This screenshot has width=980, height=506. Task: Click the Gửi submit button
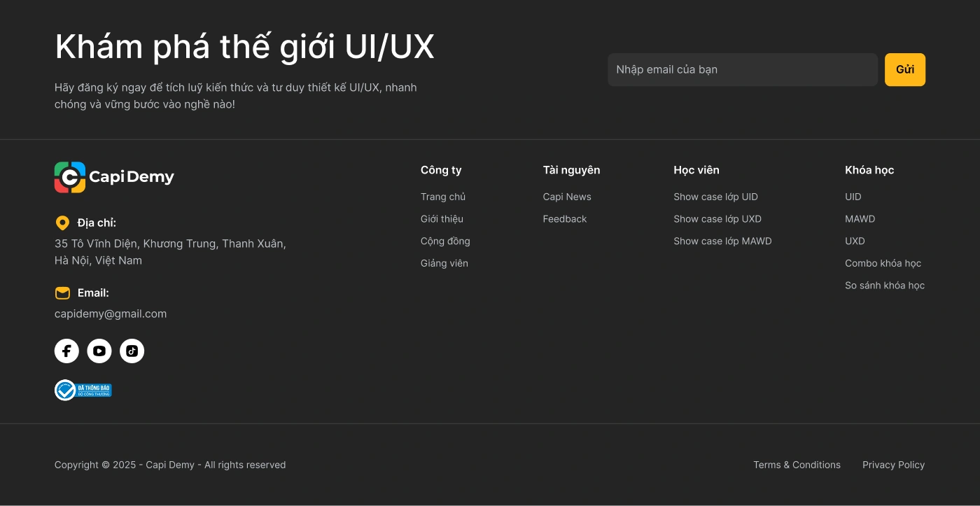pos(904,70)
